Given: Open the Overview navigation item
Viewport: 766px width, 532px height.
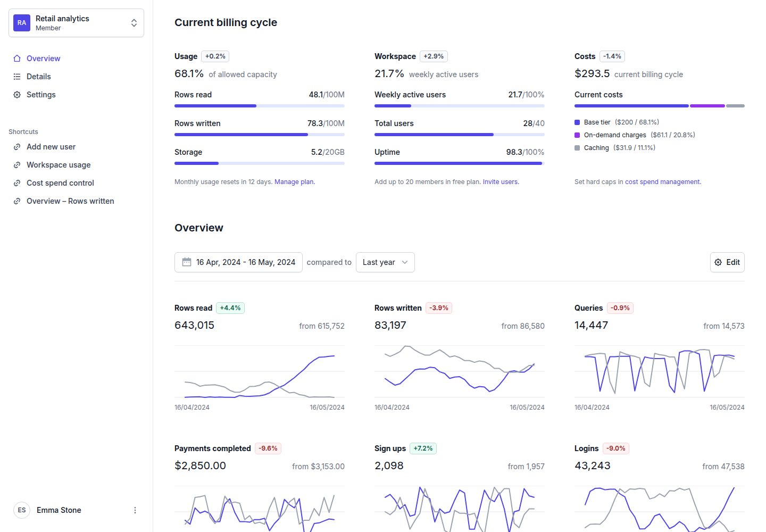Looking at the screenshot, I should point(76,59).
